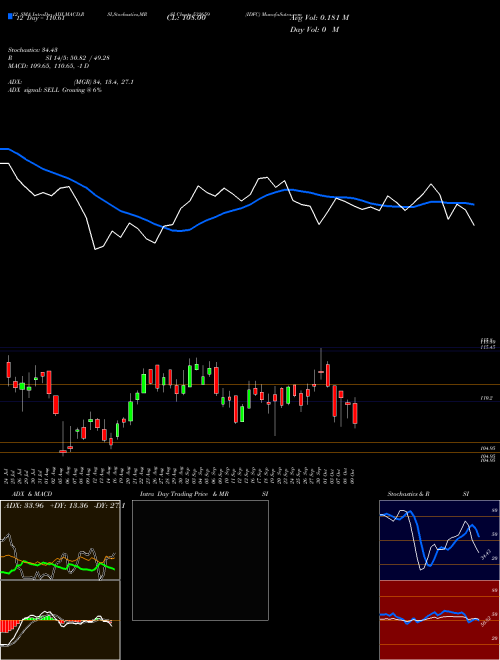Click the '110.2' price axis label
Image resolution: width=500 pixels, height=660 pixels.
coord(486,398)
